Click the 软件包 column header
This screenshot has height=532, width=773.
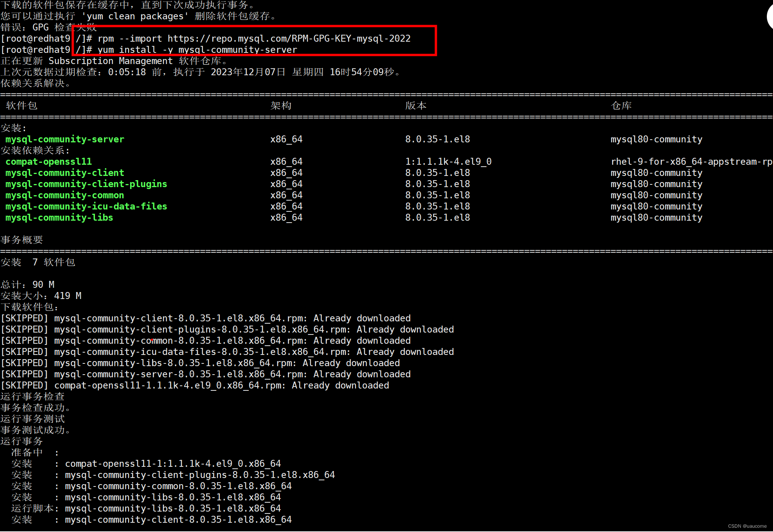(x=22, y=106)
